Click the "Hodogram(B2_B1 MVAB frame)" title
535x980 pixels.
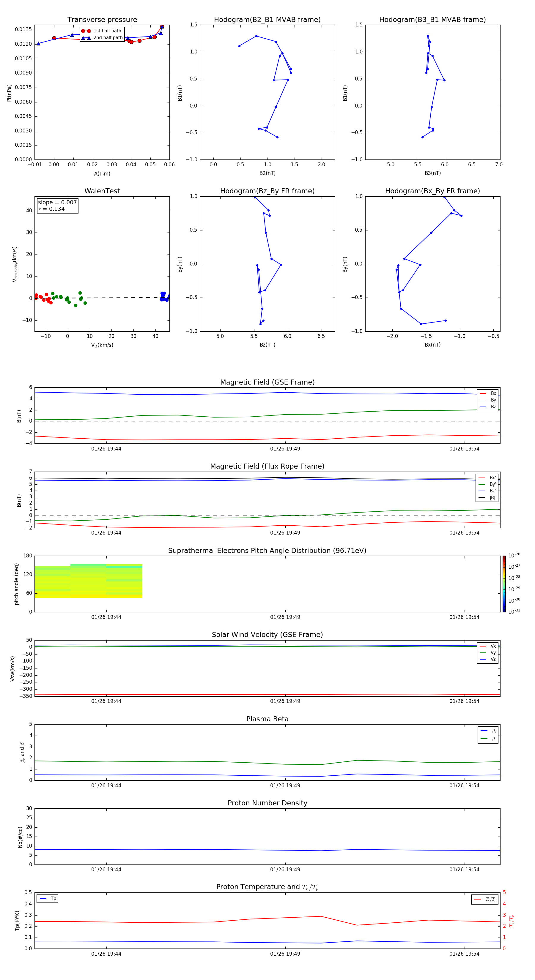click(267, 20)
